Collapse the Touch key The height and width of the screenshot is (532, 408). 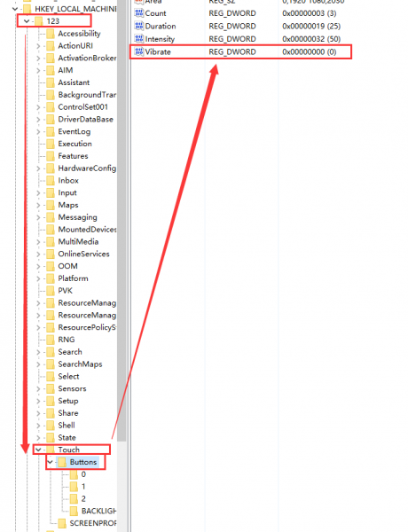[x=38, y=450]
